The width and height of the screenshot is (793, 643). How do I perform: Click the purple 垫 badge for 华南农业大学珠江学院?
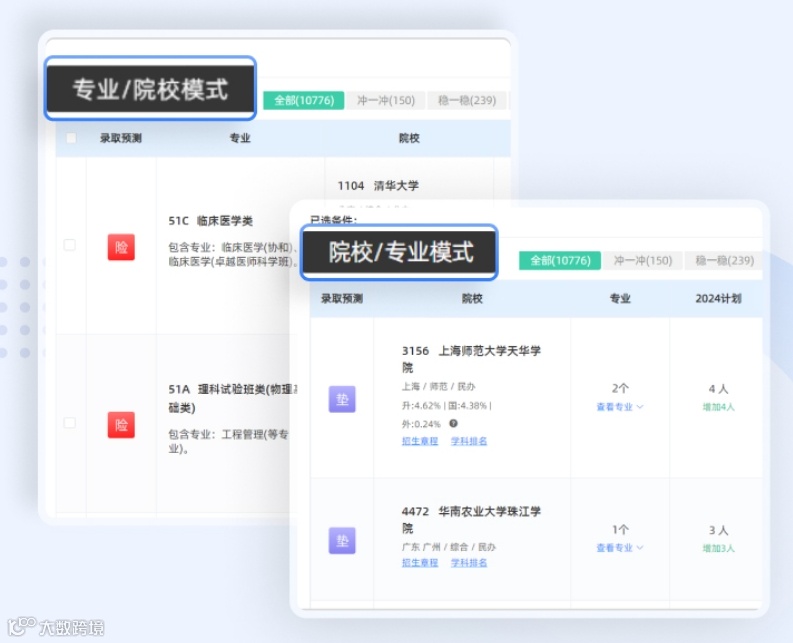342,541
